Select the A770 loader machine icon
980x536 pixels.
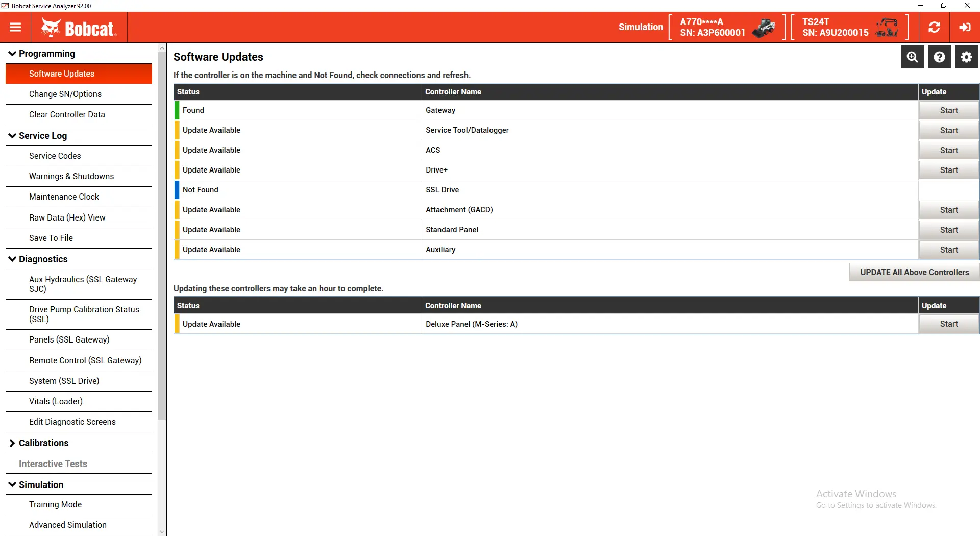point(764,28)
